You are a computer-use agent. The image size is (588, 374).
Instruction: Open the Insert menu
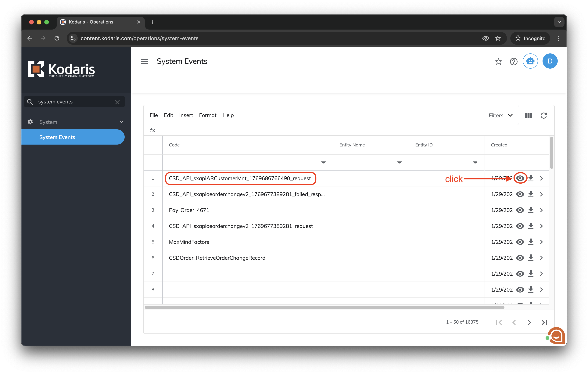click(x=186, y=115)
